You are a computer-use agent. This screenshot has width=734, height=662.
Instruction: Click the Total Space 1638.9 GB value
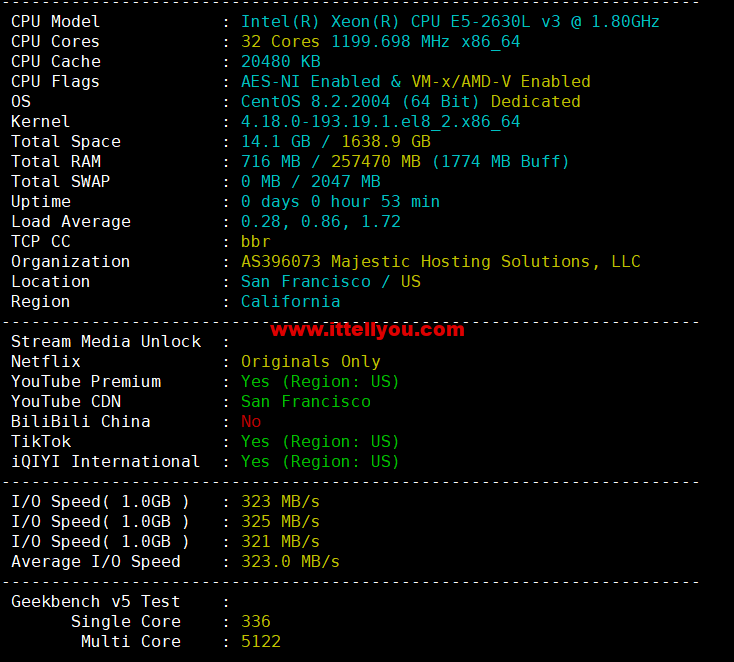tap(386, 141)
